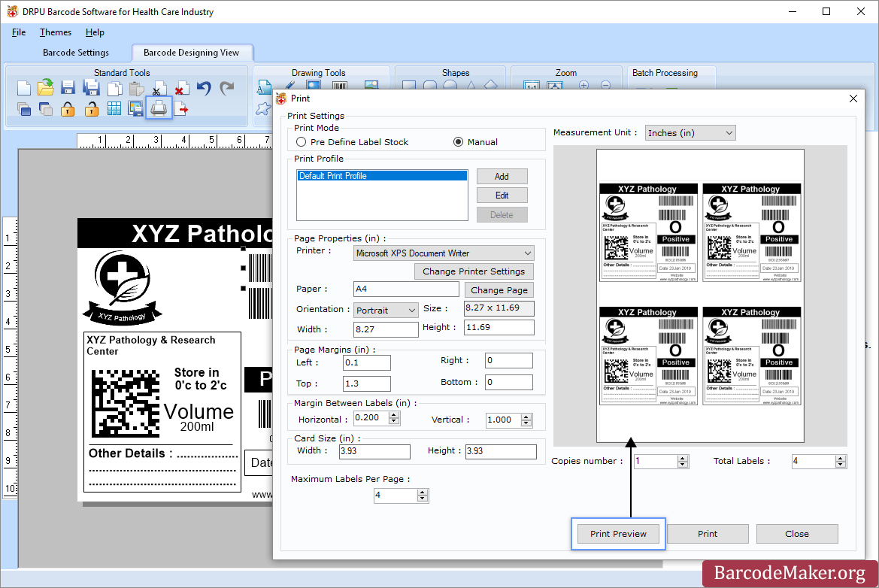
Task: Click the bring to front icon
Action: click(23, 109)
